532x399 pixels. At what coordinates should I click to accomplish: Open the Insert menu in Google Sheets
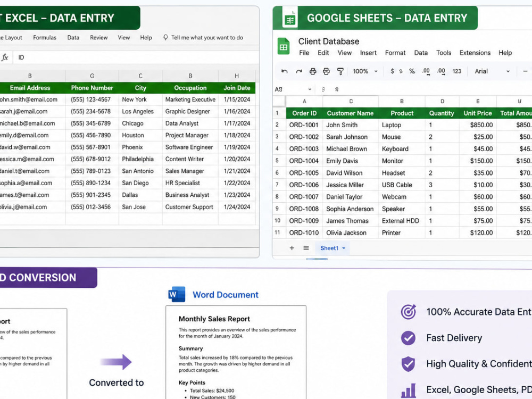point(368,53)
